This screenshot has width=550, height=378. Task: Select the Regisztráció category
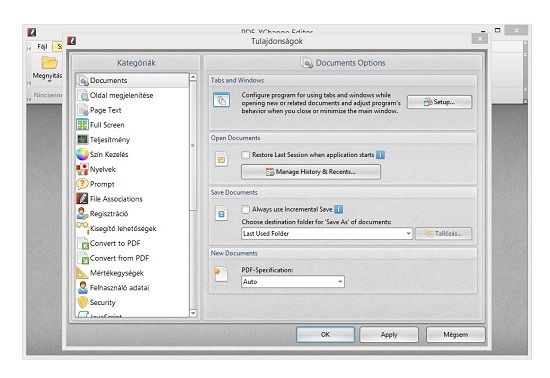point(132,214)
